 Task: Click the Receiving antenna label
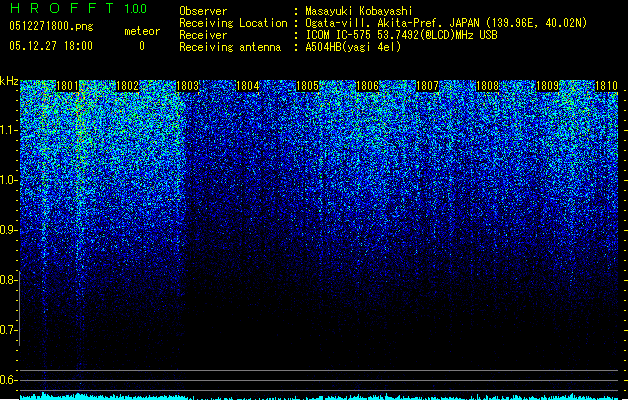tap(230, 47)
